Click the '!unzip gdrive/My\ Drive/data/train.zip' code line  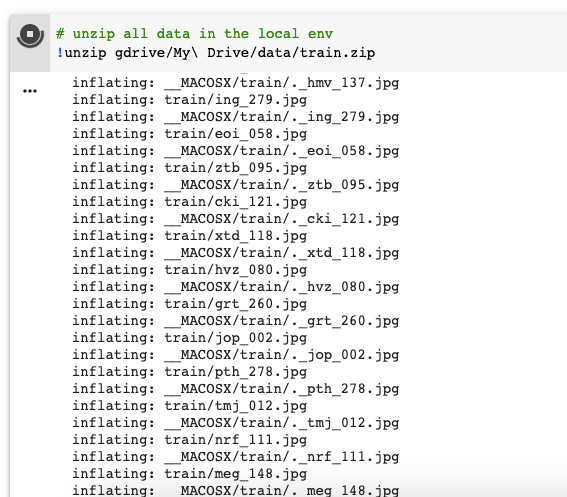pos(216,53)
